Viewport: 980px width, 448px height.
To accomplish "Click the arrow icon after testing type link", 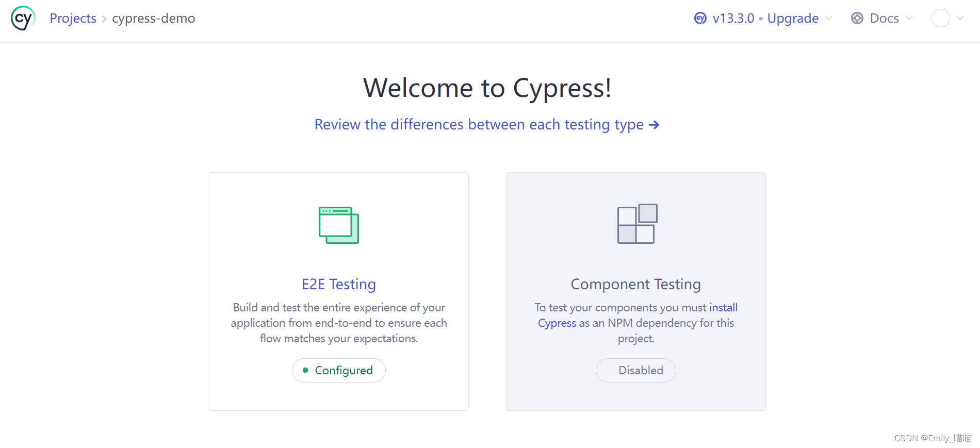I will [654, 125].
